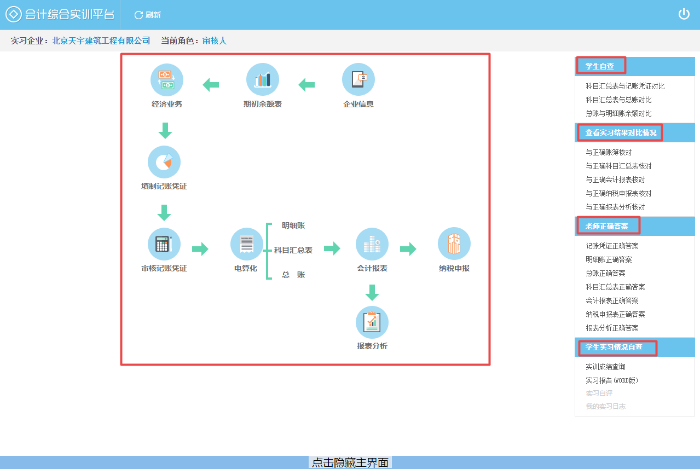This screenshot has height=469, width=700.
Task: Open the 实训成绩查询 link
Action: click(x=605, y=367)
